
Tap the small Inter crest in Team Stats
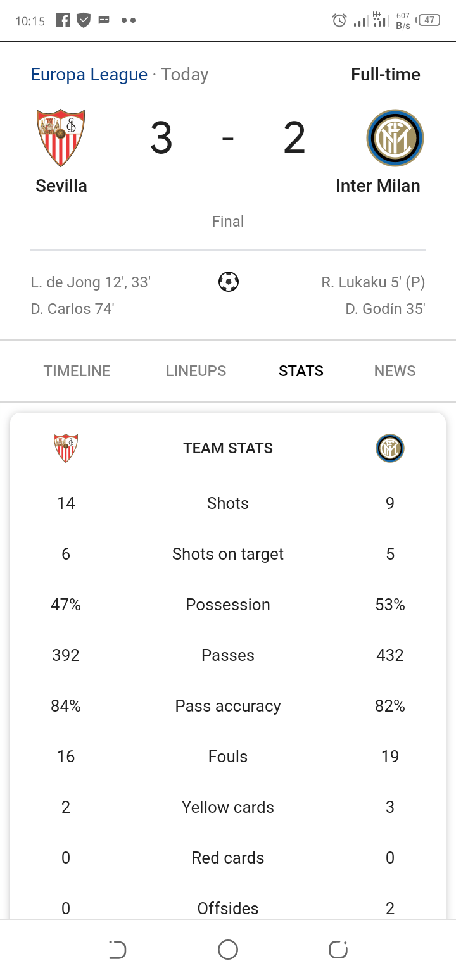click(390, 448)
